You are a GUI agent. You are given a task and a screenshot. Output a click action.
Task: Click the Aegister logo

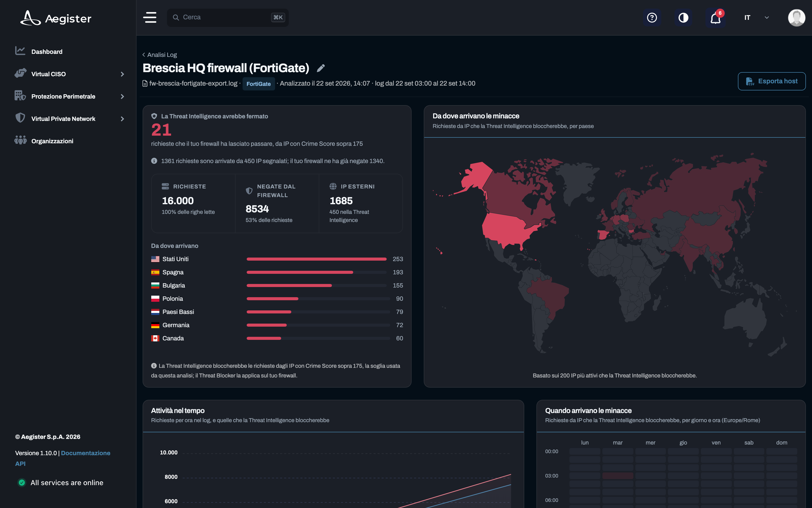(x=56, y=18)
